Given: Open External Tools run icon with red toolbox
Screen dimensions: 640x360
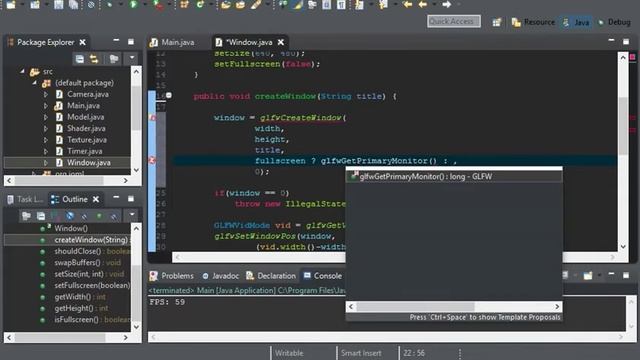Looking at the screenshot, I should [x=158, y=5].
